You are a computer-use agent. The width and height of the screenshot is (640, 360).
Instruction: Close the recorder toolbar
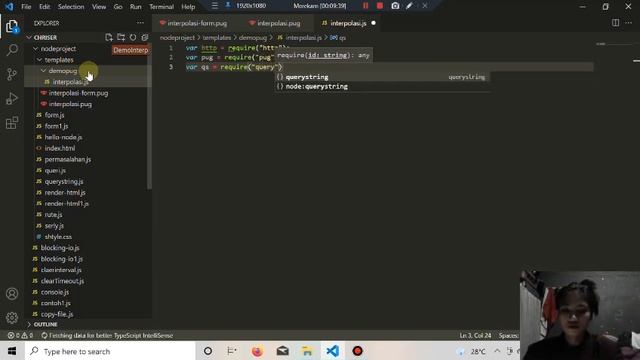coord(424,6)
